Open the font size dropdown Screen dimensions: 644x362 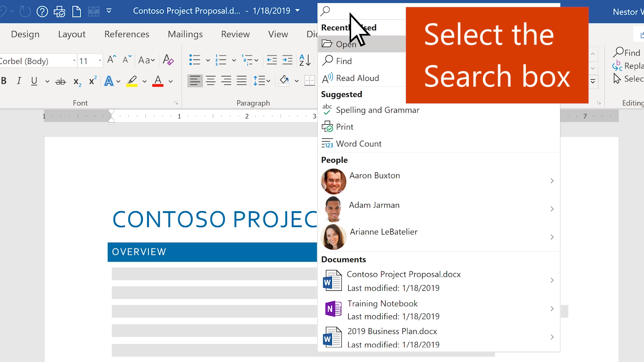pyautogui.click(x=100, y=61)
